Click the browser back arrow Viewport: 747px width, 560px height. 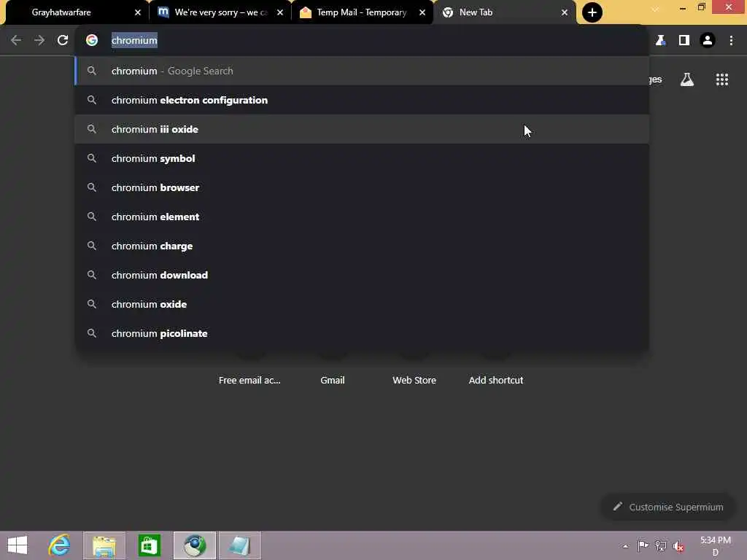[16, 41]
